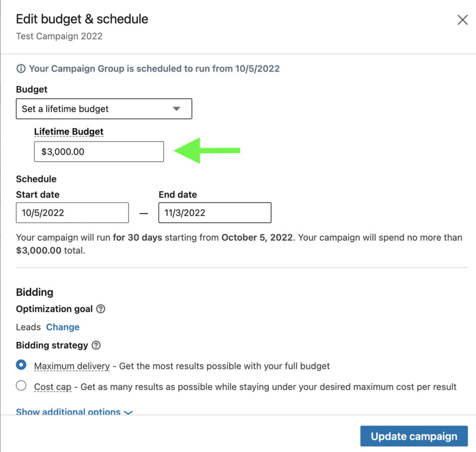Click the Leads text under Optimization goal
This screenshot has height=452, width=476.
pos(28,327)
